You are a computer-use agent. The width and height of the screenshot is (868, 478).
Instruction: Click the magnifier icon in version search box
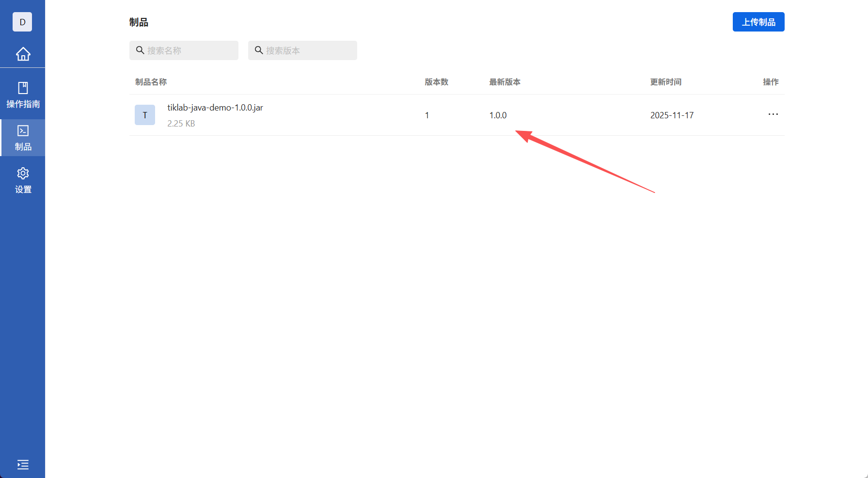(x=259, y=50)
